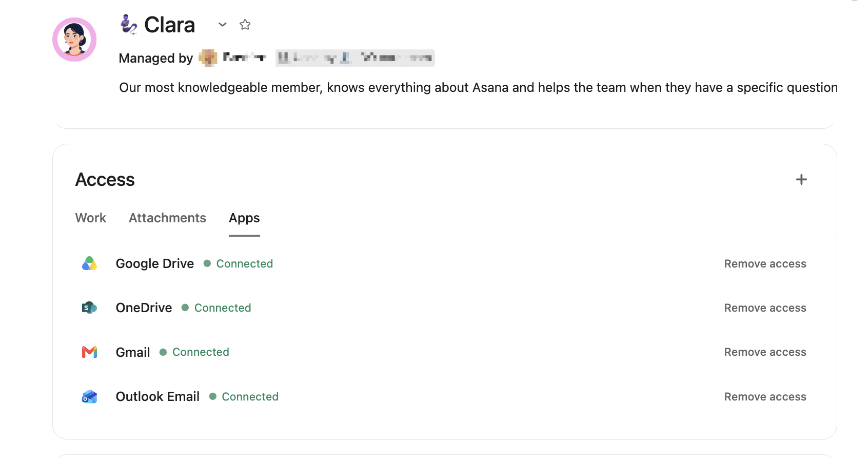Image resolution: width=868 pixels, height=458 pixels.
Task: Click the Outlook Email label
Action: pos(157,397)
